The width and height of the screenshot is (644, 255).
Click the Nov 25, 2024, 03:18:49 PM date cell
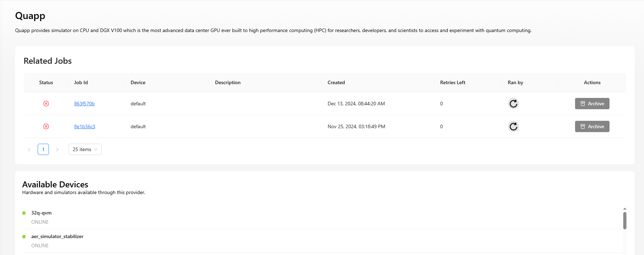tap(356, 126)
